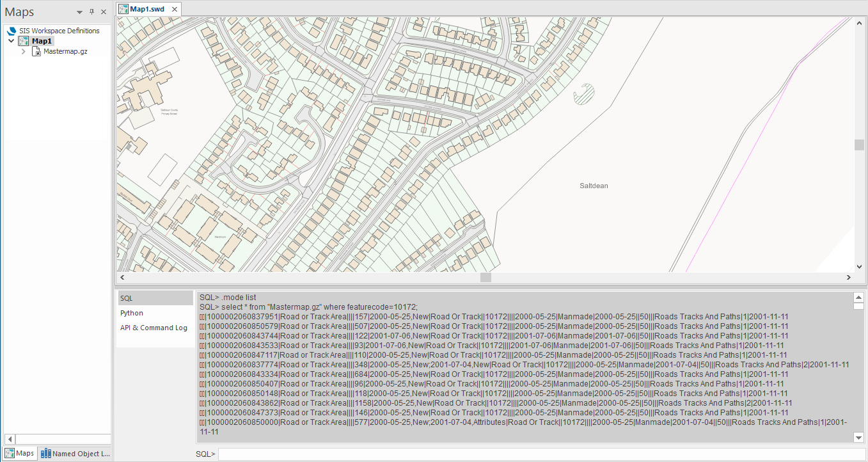Select SIS Workspace Definitions in the tree
The height and width of the screenshot is (462, 868).
(x=59, y=31)
